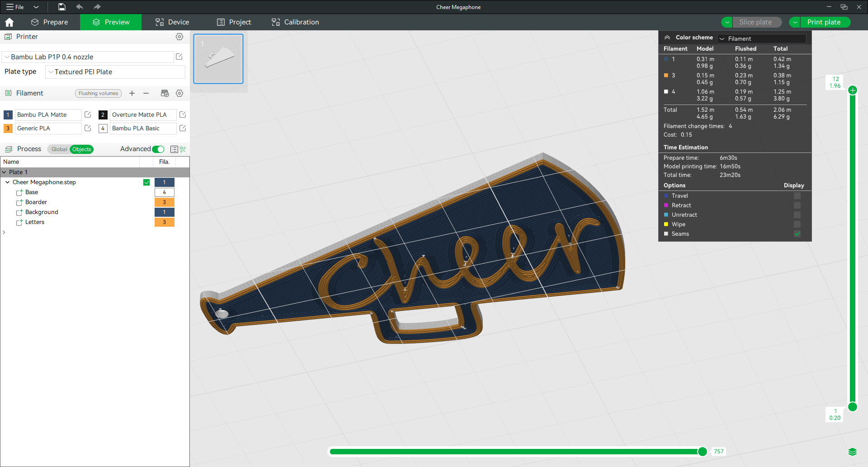Edit Bambu PLA Basic filament preset

(183, 128)
